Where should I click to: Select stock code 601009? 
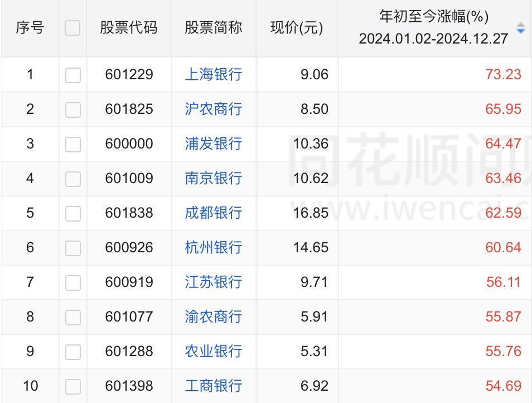[129, 178]
